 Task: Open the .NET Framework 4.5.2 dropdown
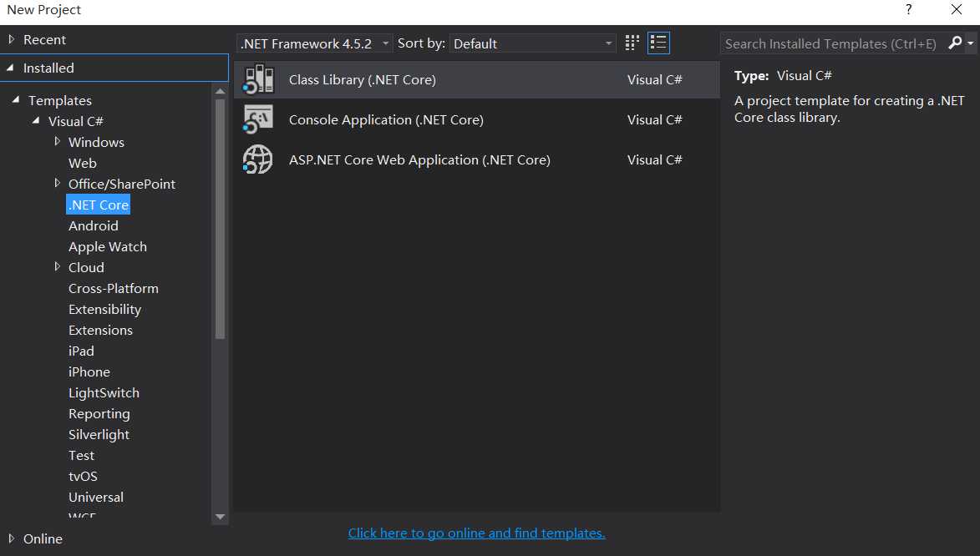pos(315,43)
